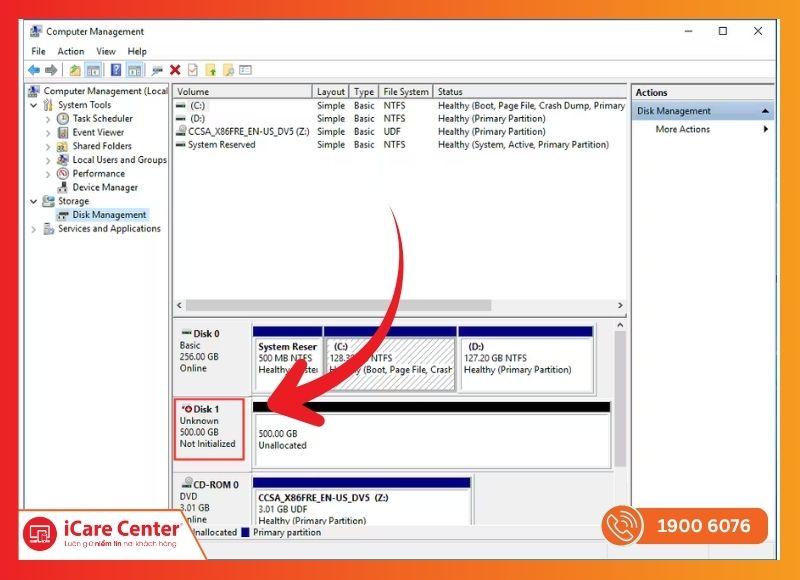
Task: Collapse the System Tools tree node
Action: pos(35,105)
